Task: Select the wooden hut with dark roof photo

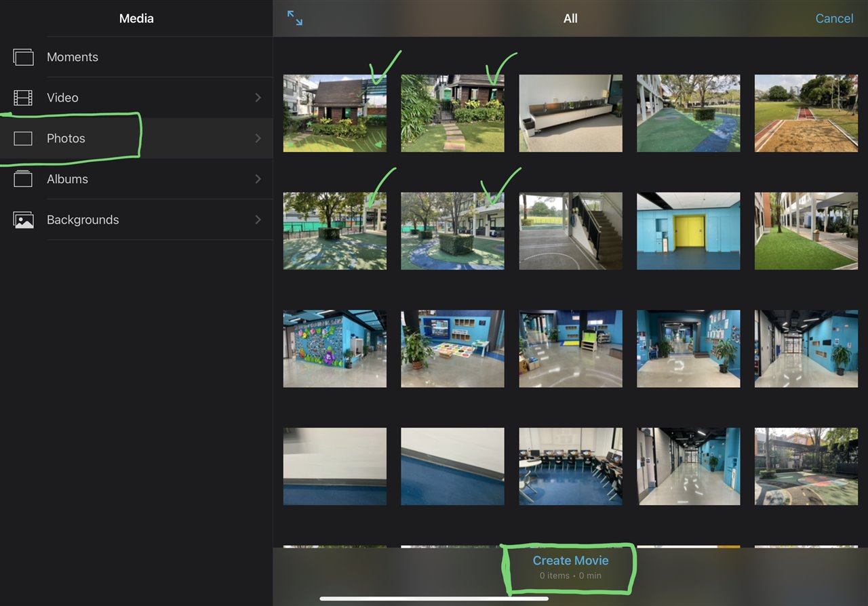Action: point(335,113)
